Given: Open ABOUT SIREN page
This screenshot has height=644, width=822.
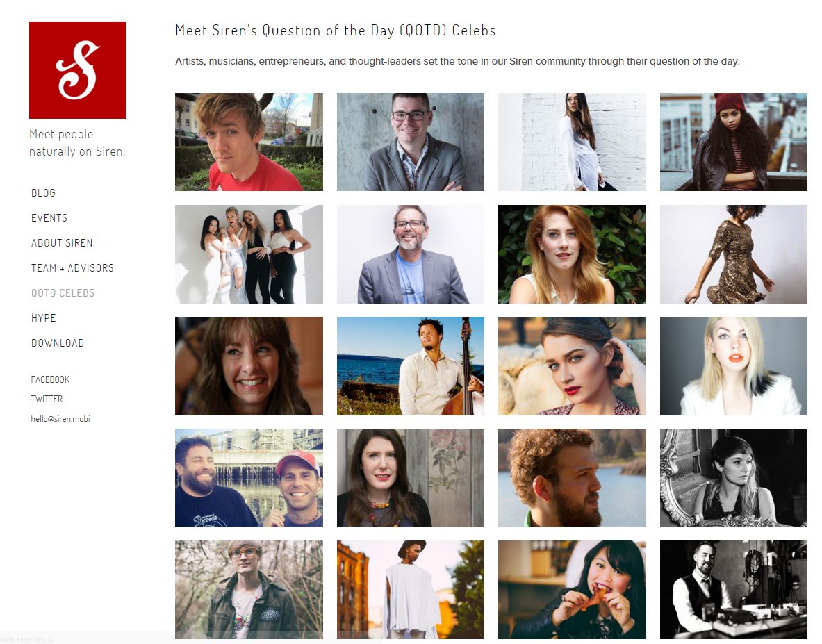Looking at the screenshot, I should pyautogui.click(x=62, y=243).
